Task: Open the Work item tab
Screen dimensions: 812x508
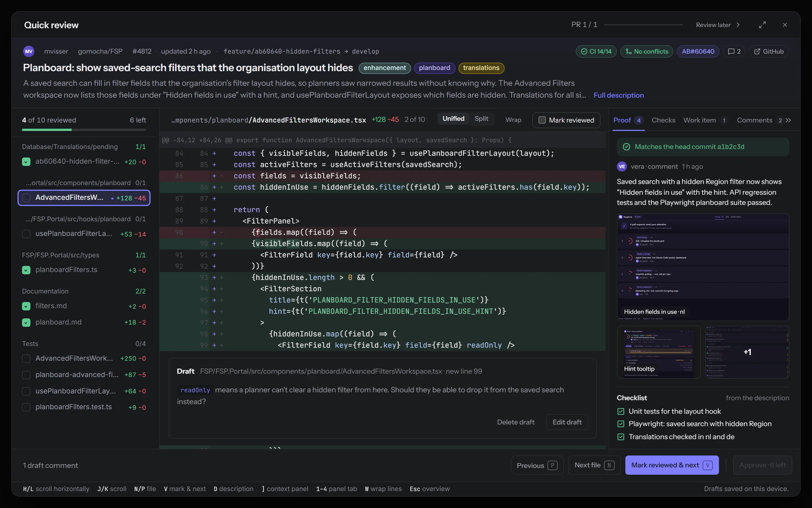Action: coord(705,120)
